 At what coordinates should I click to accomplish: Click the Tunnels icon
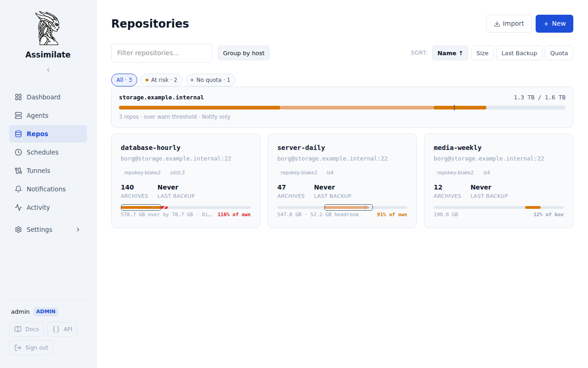click(x=18, y=171)
